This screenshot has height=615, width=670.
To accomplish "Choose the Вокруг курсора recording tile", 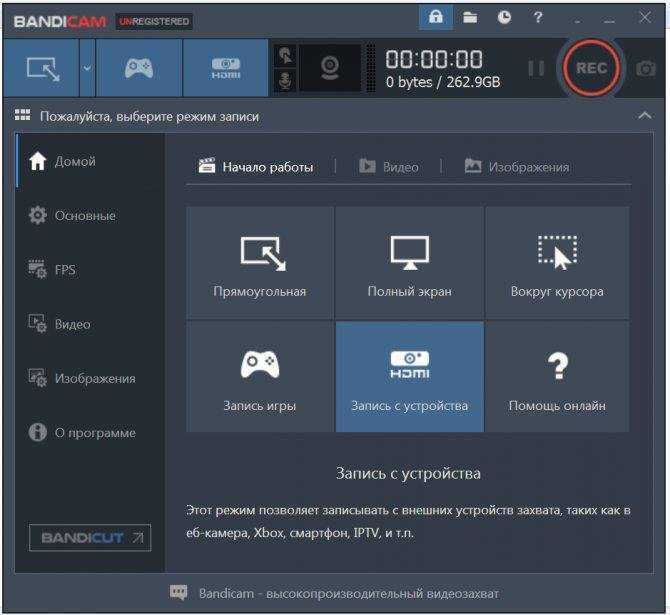I will [557, 263].
